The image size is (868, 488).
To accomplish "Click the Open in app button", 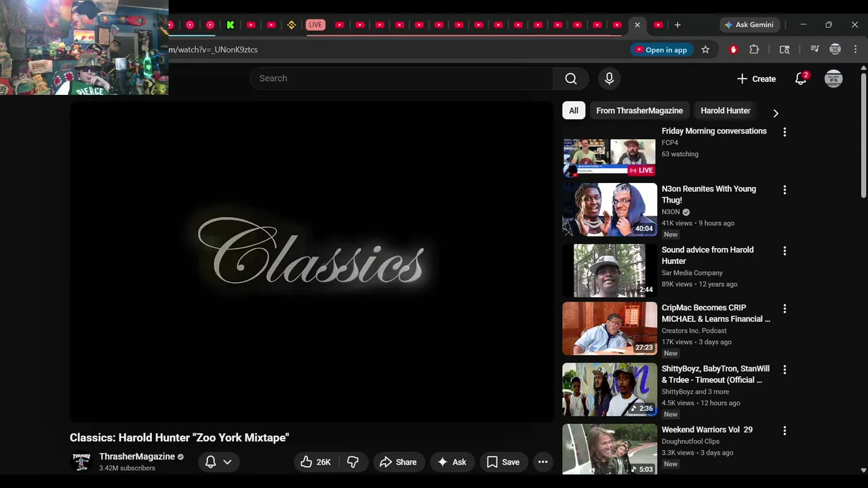I will pos(660,49).
